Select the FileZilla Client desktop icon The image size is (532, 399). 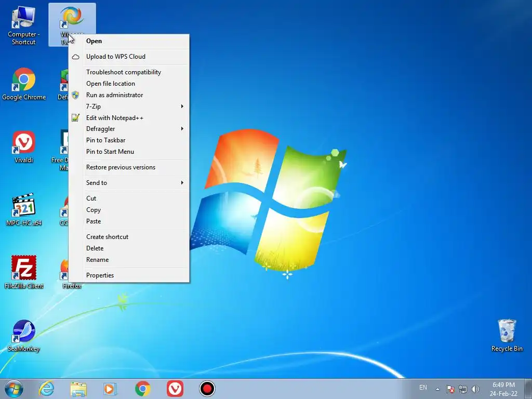pos(24,272)
